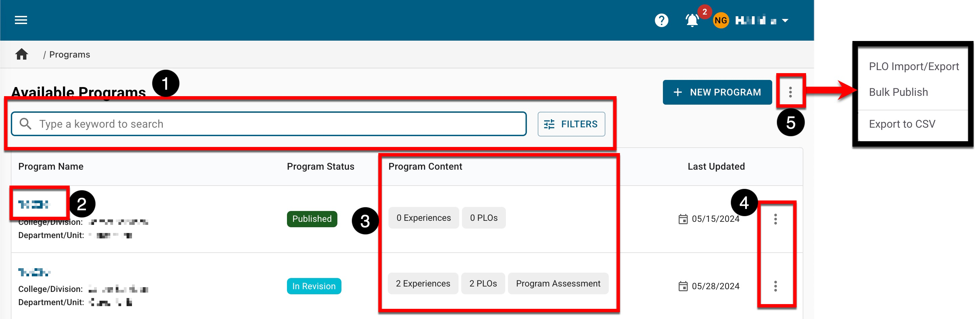Click calendar icon beside 05/28/2024
The image size is (980, 319).
pyautogui.click(x=683, y=286)
